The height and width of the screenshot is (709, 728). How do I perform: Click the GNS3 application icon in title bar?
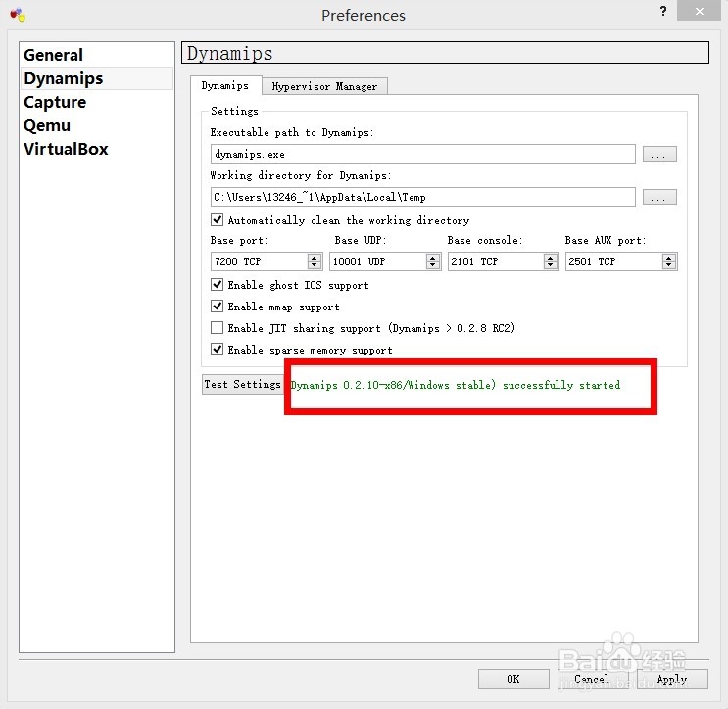pos(18,15)
